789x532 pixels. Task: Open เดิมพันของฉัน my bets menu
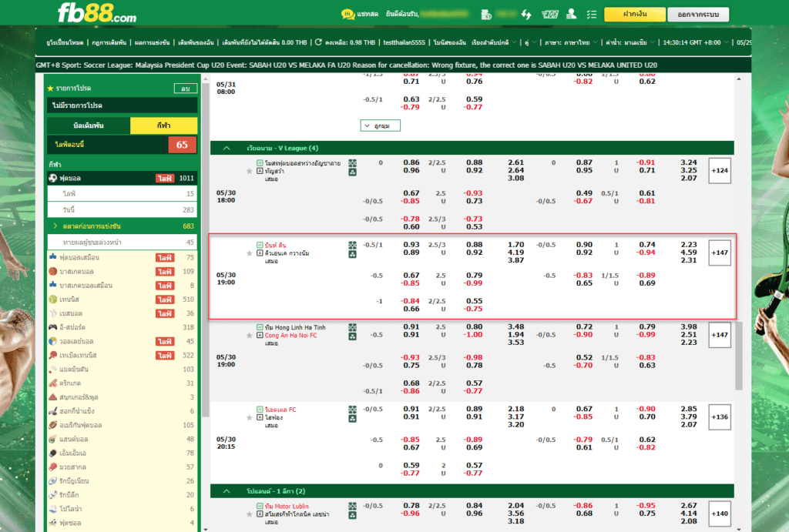pyautogui.click(x=196, y=43)
